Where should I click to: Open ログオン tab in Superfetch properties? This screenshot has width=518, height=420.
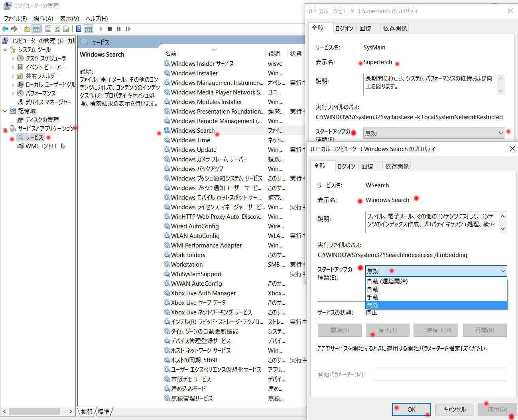pos(344,28)
